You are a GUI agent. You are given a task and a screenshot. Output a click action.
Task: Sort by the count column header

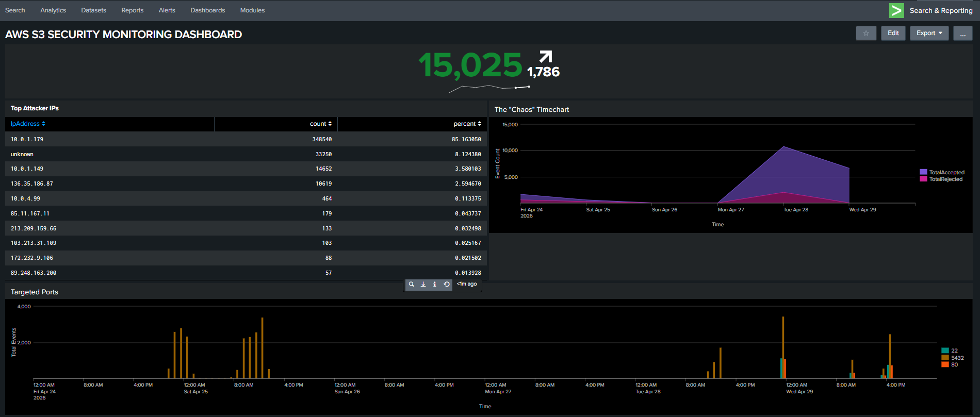[321, 124]
